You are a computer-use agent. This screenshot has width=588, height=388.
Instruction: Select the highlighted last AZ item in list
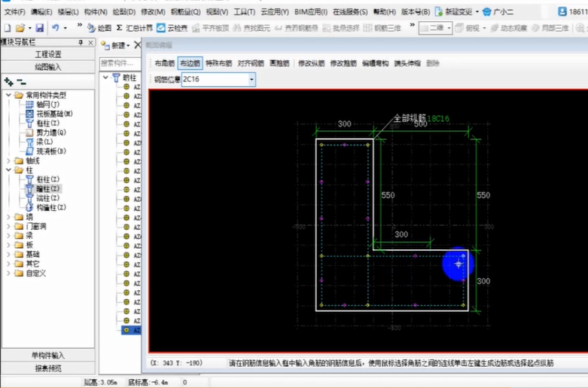click(x=132, y=330)
